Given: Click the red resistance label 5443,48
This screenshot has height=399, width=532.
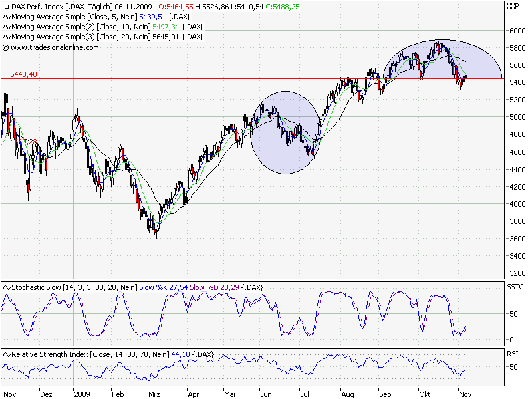Looking at the screenshot, I should point(23,74).
